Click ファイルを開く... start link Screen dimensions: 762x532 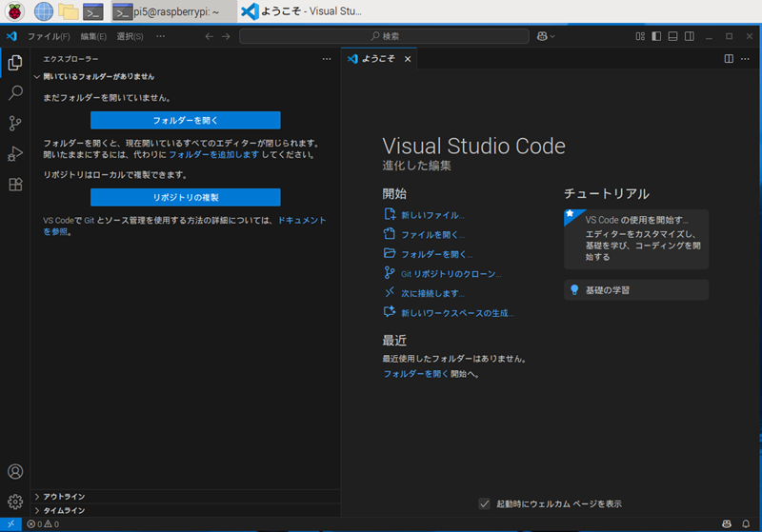(x=432, y=235)
